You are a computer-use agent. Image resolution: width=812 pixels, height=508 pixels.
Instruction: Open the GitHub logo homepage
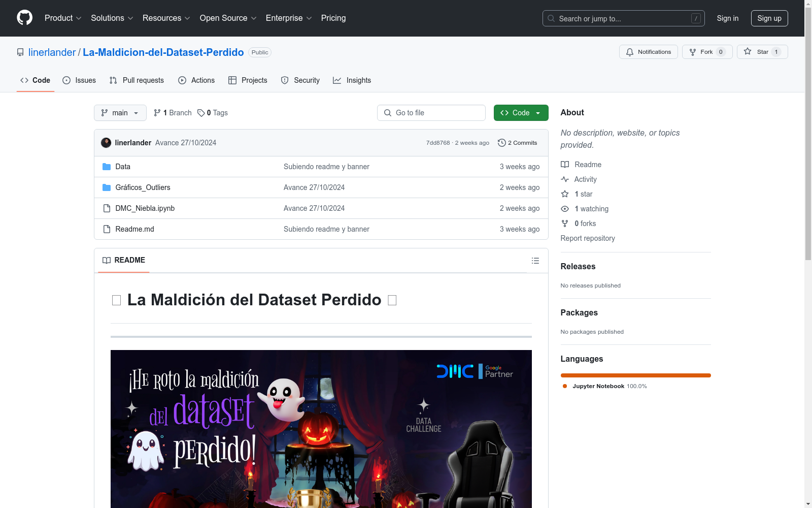click(x=24, y=18)
